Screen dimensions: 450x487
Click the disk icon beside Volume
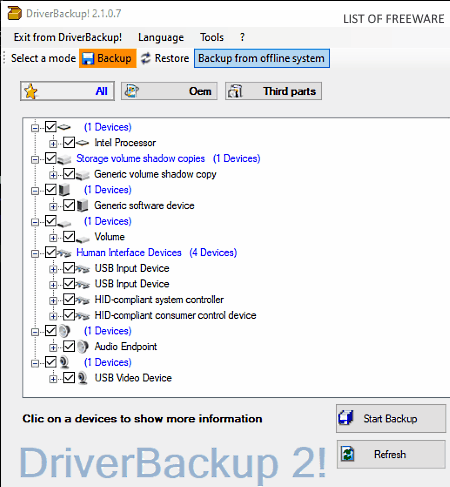(83, 239)
